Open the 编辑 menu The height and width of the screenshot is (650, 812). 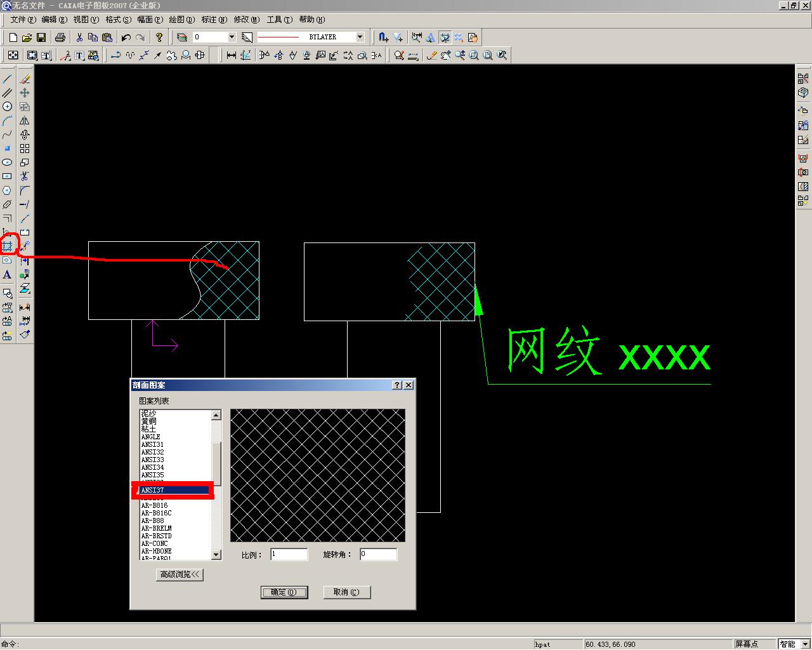click(x=54, y=20)
